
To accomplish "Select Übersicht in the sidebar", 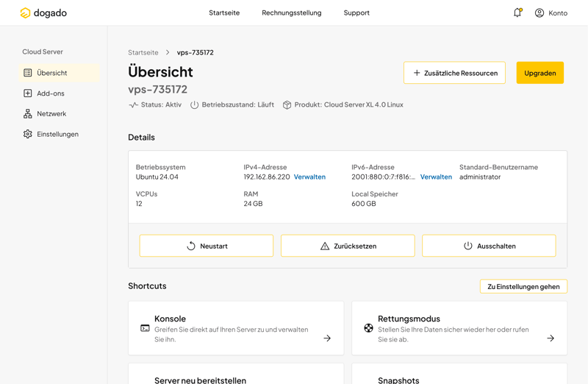I will point(51,73).
